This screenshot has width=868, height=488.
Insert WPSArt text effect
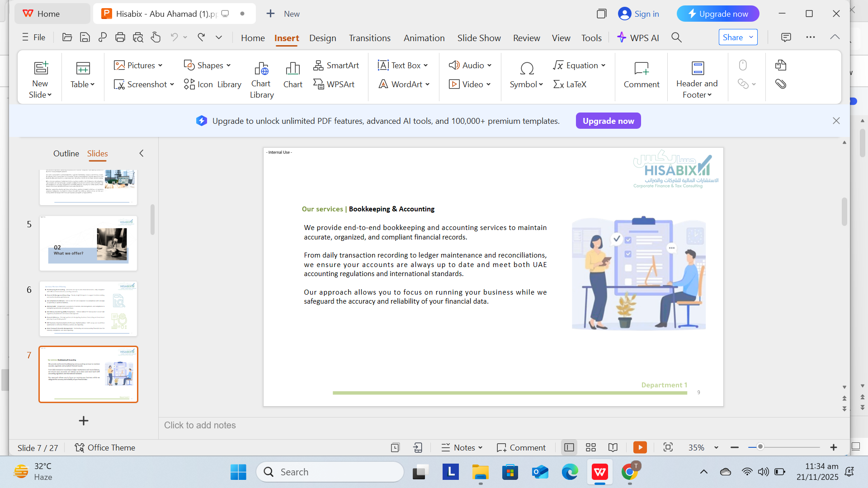(335, 84)
